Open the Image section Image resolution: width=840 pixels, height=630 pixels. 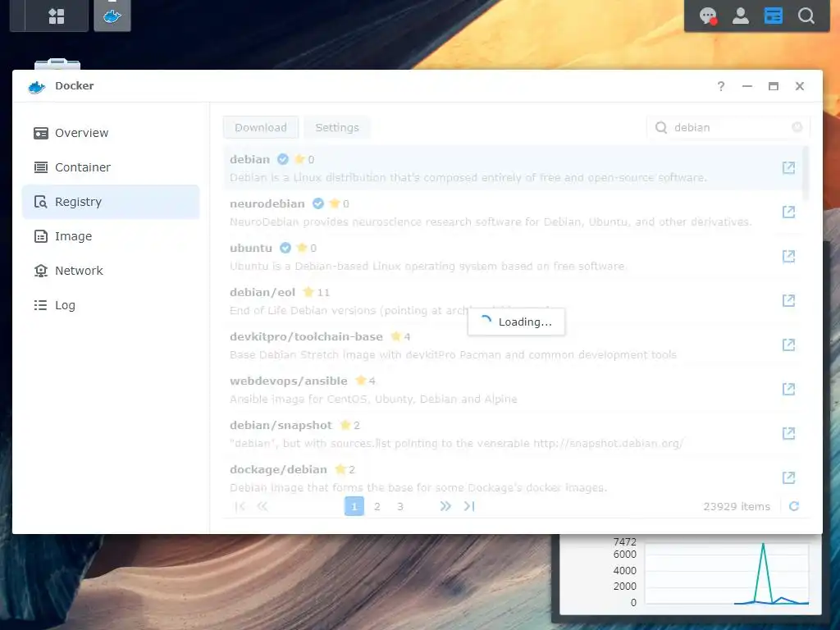111,236
